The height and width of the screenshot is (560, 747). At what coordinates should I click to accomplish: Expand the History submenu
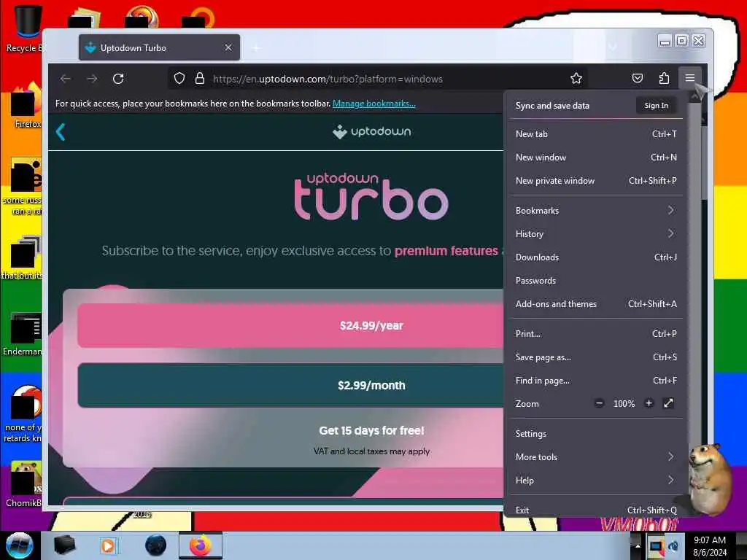click(596, 234)
